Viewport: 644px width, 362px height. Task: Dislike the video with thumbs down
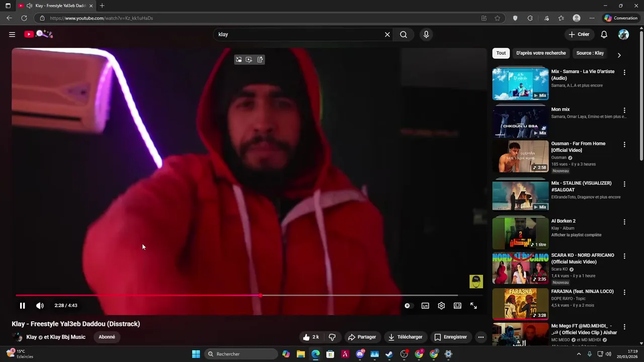[332, 337]
